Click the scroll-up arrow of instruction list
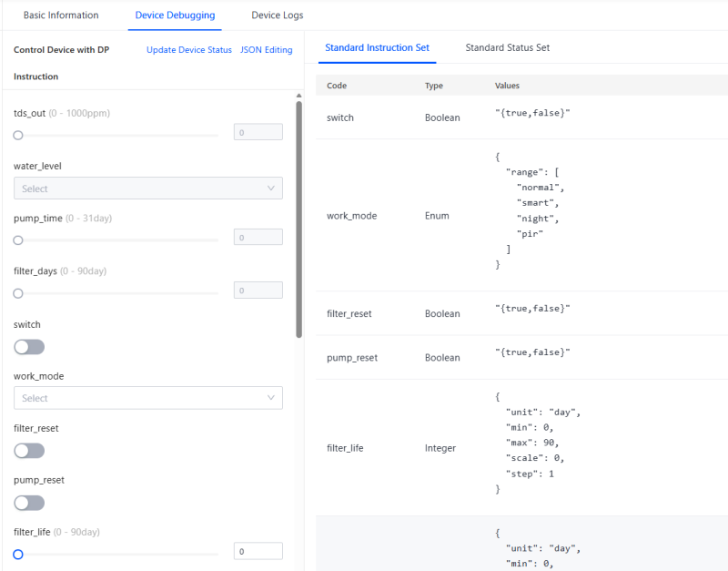Viewport: 728px width, 571px height. tap(298, 96)
